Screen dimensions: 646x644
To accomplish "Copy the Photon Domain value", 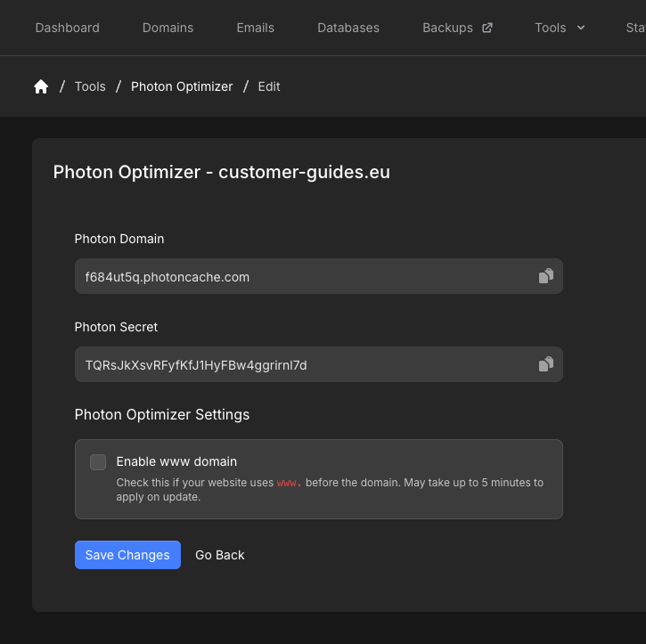I will 546,276.
